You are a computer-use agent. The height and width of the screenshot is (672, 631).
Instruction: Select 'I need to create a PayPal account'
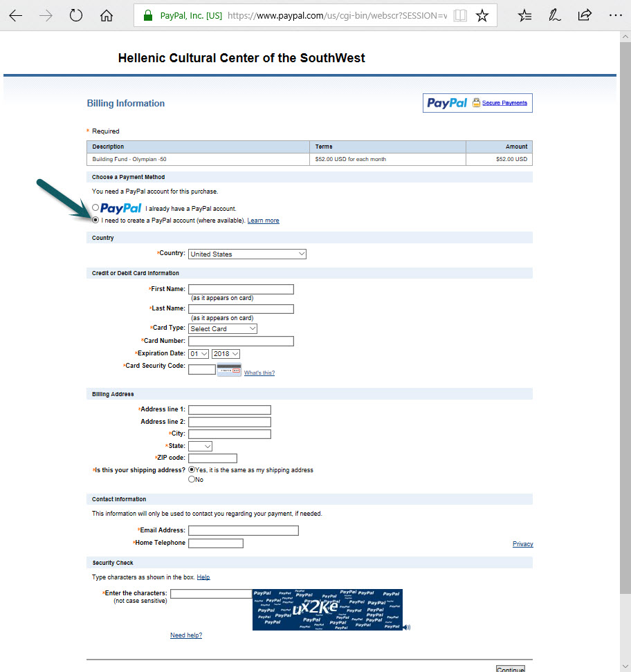coord(95,220)
